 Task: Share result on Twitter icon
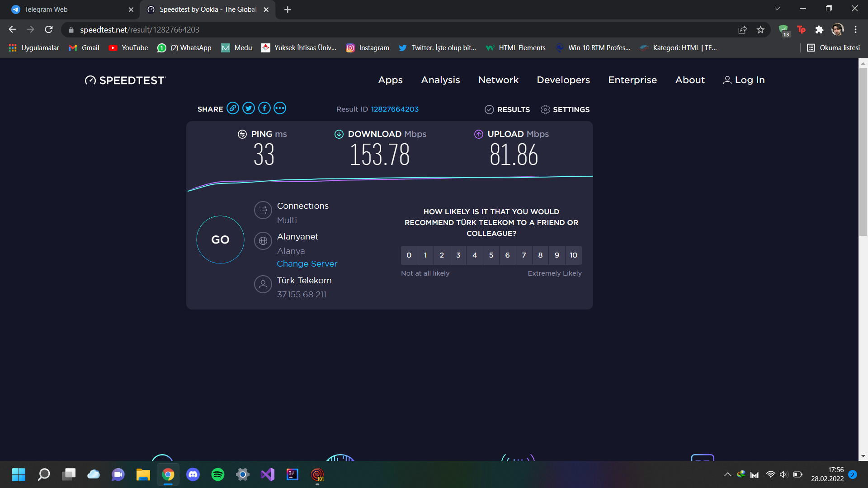[x=249, y=108]
